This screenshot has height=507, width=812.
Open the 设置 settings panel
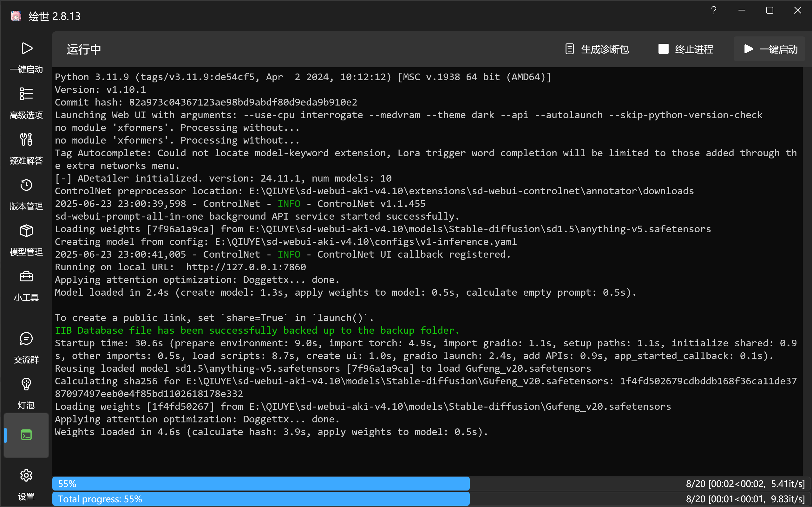tap(26, 483)
